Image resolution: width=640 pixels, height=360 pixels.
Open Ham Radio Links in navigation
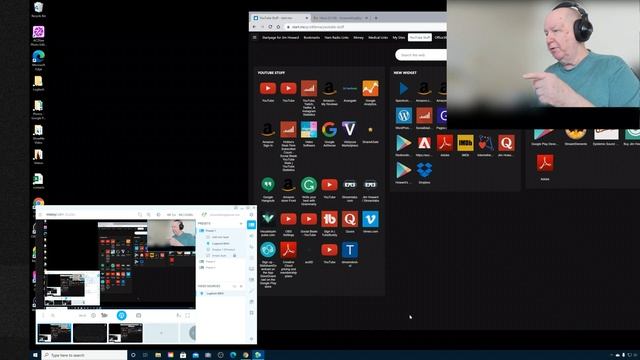click(336, 38)
